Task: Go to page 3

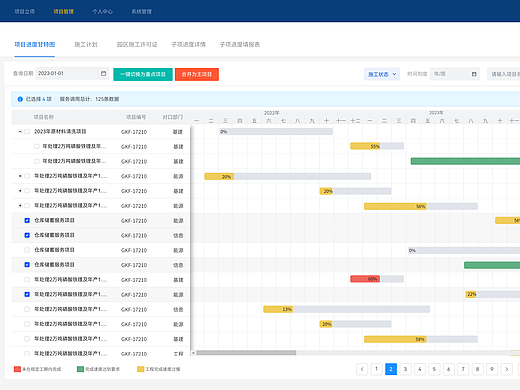Action: click(405, 369)
